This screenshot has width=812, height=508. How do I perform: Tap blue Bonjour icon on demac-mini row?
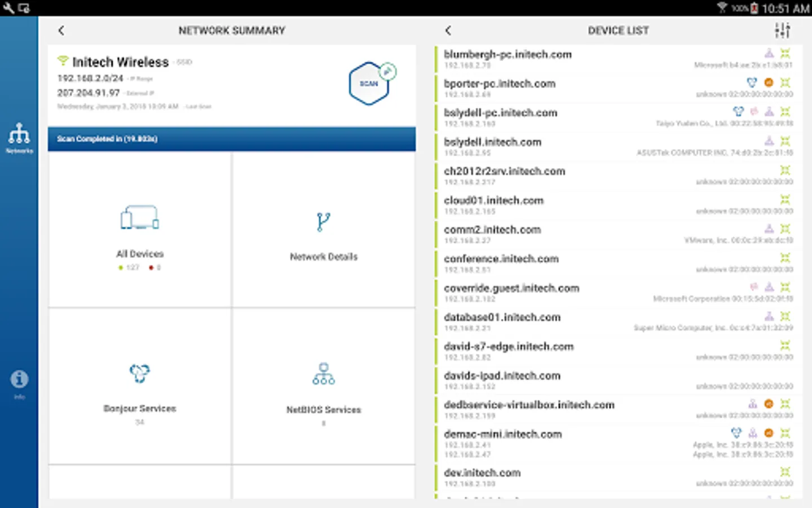coord(736,433)
